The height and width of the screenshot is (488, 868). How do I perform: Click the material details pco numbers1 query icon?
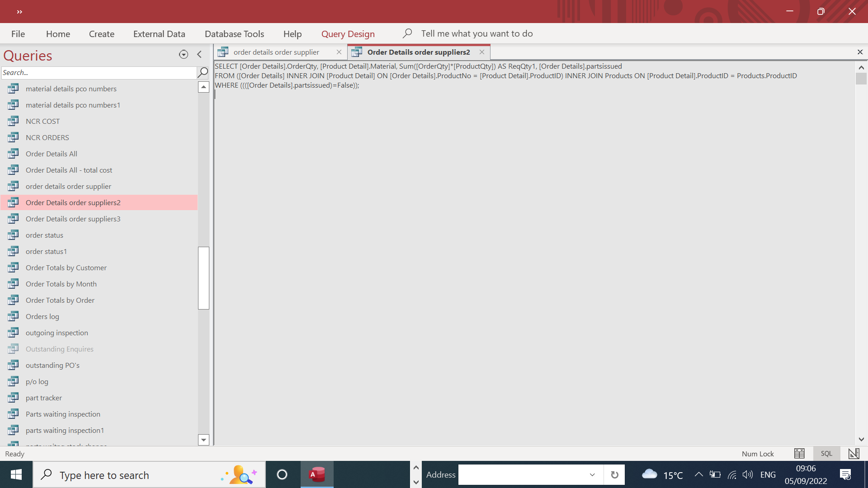[x=13, y=105]
